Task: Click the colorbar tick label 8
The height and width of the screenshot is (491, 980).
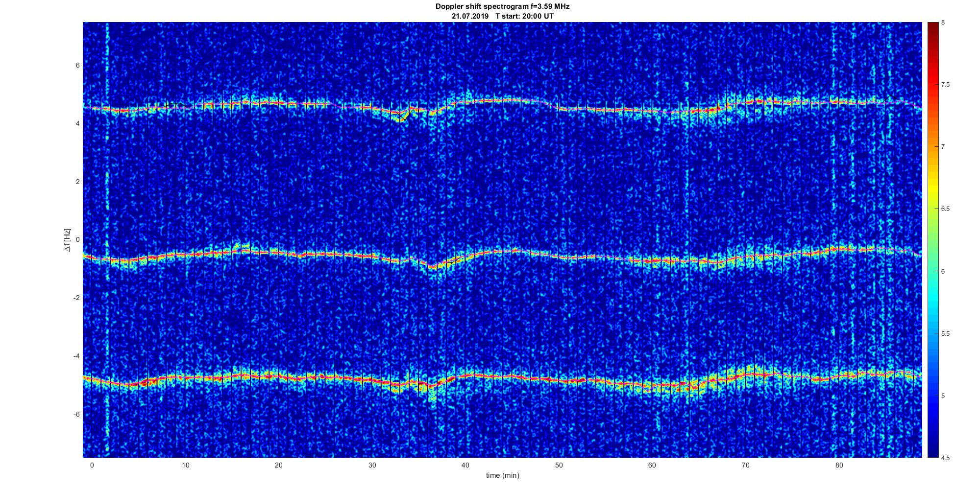Action: [943, 23]
